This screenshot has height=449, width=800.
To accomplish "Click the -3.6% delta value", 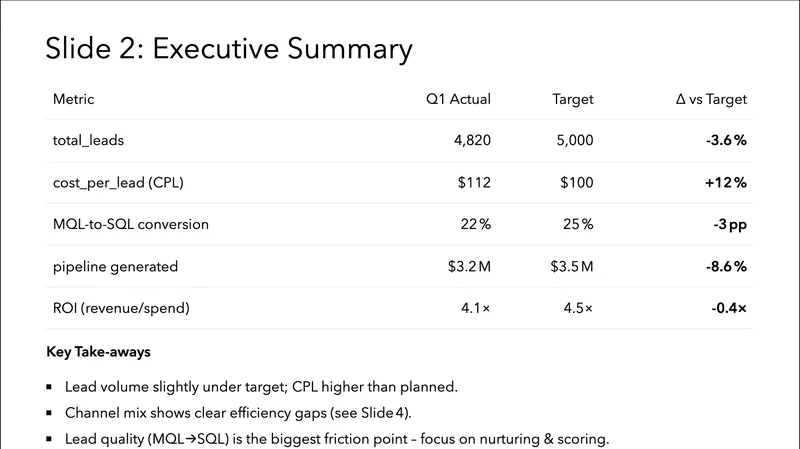I will coord(726,141).
